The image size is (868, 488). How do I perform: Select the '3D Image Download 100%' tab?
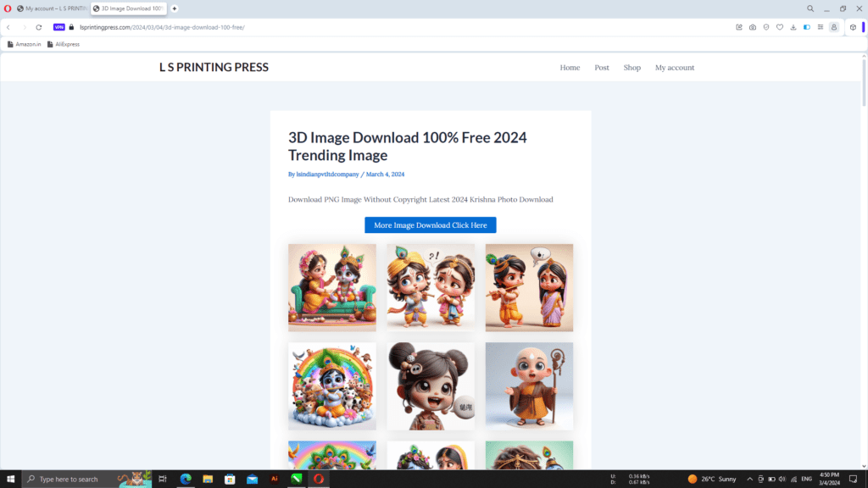(x=129, y=8)
